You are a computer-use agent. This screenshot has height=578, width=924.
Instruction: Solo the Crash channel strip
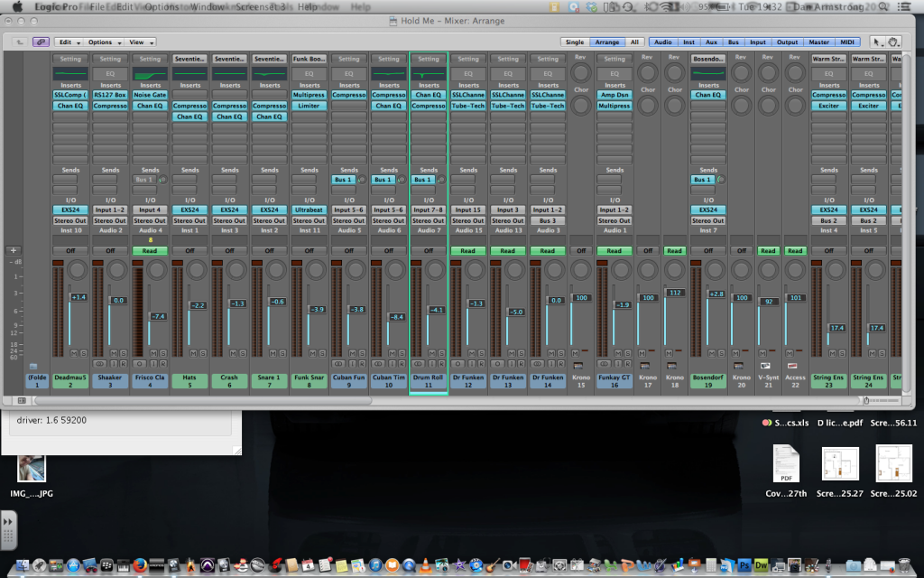(242, 353)
